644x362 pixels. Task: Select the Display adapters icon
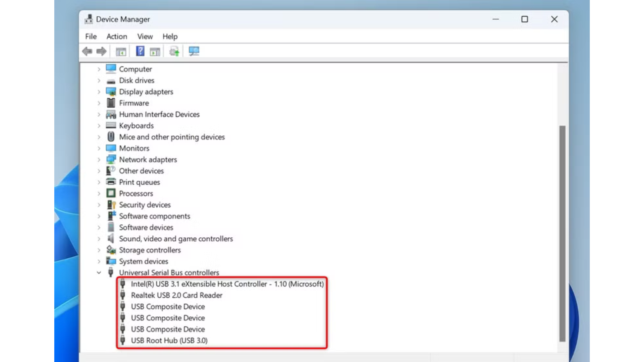click(111, 92)
